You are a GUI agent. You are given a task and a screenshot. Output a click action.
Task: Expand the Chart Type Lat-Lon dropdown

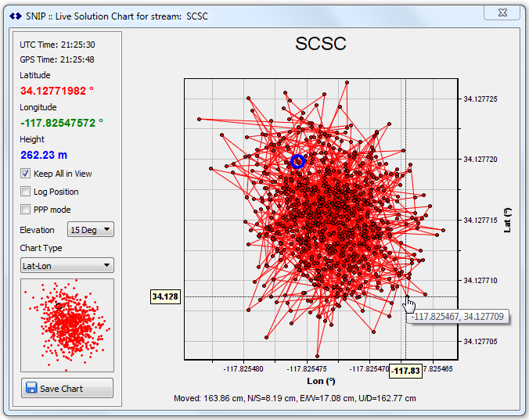(67, 265)
